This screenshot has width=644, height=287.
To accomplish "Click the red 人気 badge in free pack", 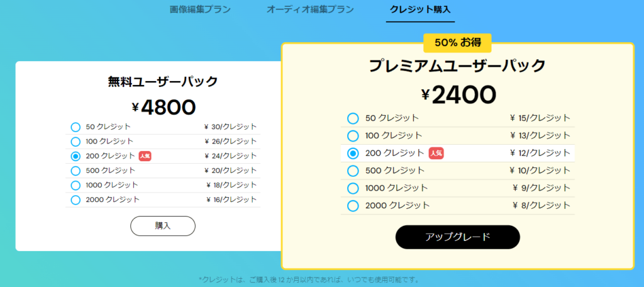I will point(145,156).
